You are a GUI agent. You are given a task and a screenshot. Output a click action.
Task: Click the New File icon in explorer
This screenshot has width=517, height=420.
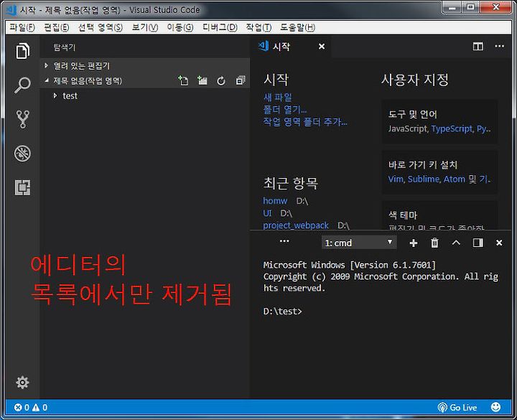pos(183,80)
